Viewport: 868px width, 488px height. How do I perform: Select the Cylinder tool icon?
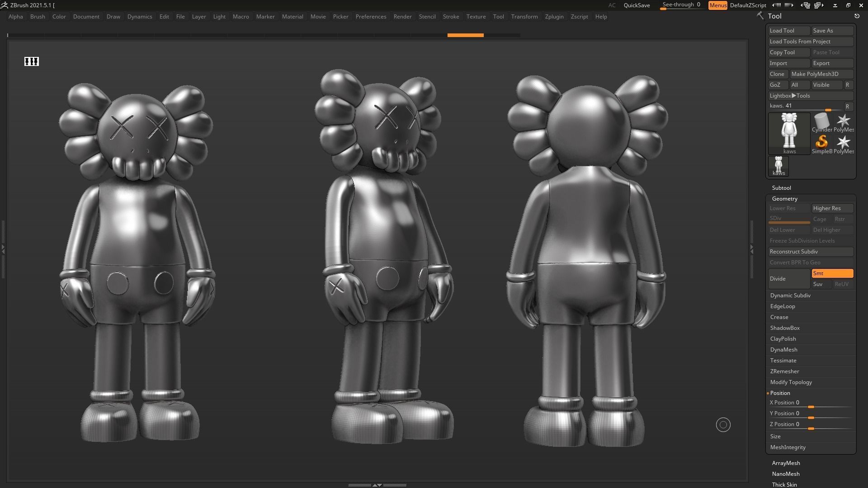coord(822,122)
